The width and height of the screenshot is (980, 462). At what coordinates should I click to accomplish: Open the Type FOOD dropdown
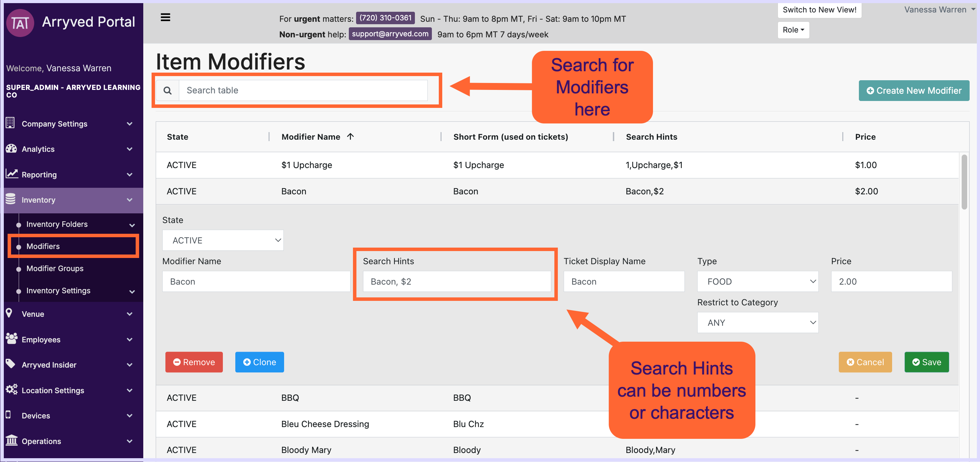click(757, 281)
